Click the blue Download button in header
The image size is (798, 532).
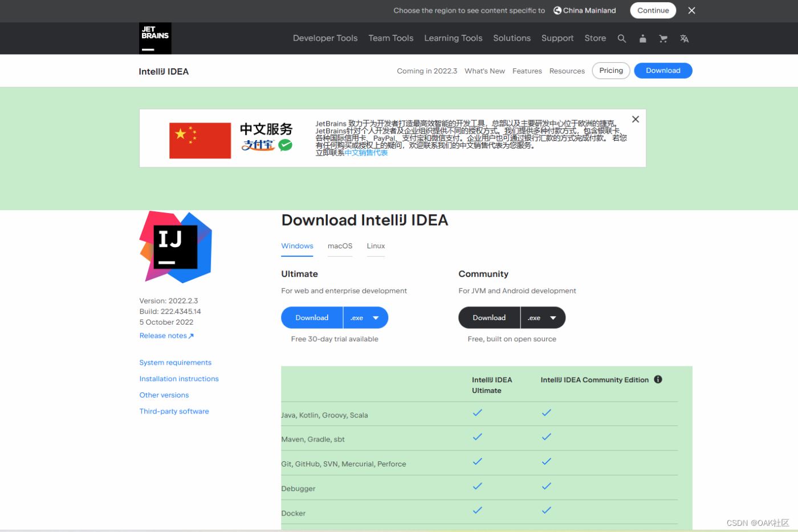[663, 71]
